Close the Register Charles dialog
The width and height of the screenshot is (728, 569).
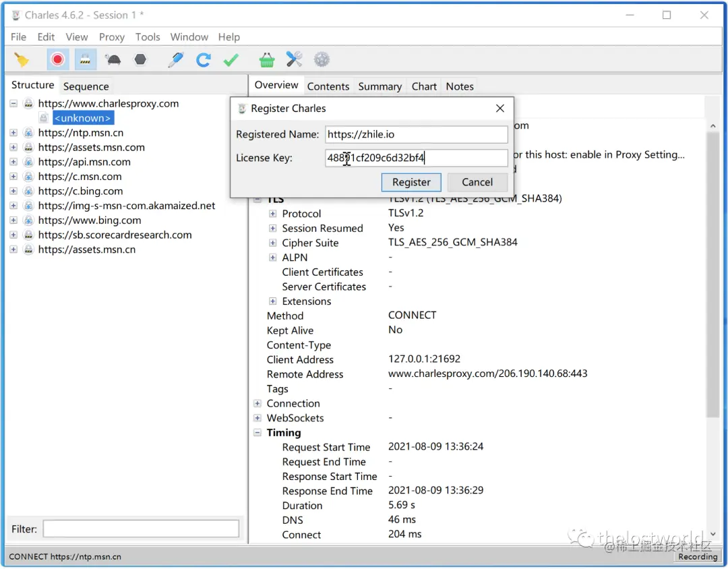click(500, 109)
